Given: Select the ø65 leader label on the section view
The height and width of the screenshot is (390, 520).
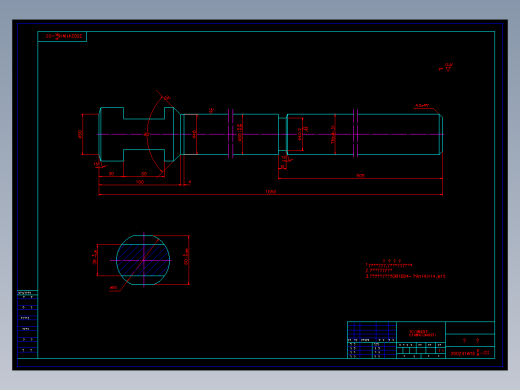Looking at the screenshot, I should point(113,287).
